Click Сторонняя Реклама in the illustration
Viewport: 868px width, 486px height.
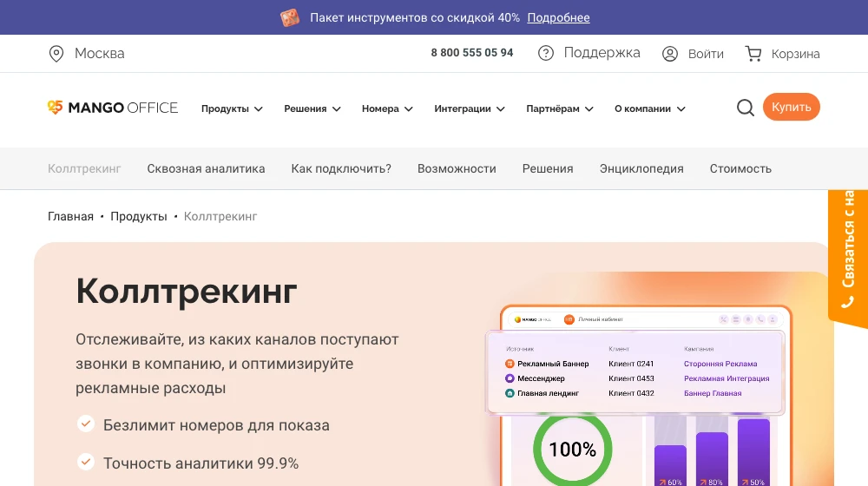click(720, 364)
